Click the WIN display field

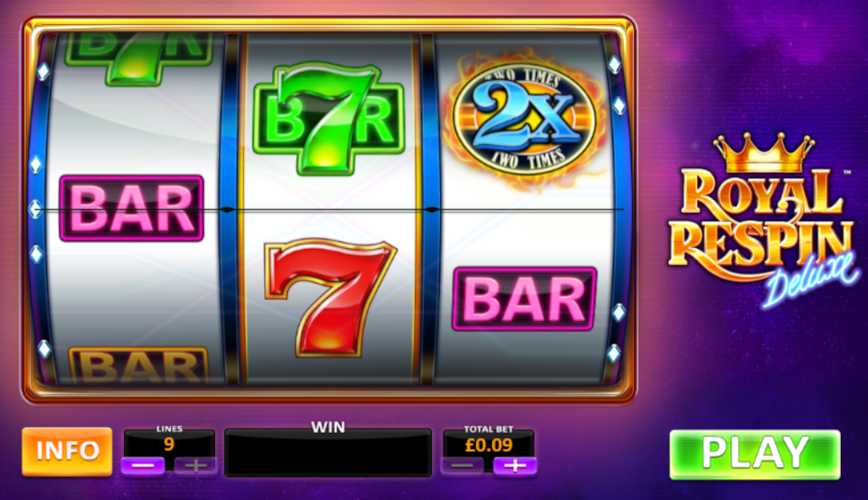tap(328, 453)
